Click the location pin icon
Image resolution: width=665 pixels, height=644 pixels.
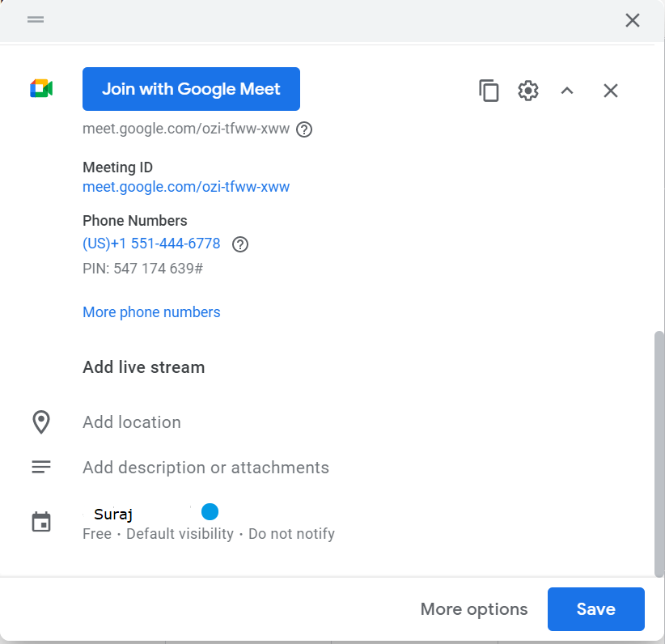tap(41, 422)
